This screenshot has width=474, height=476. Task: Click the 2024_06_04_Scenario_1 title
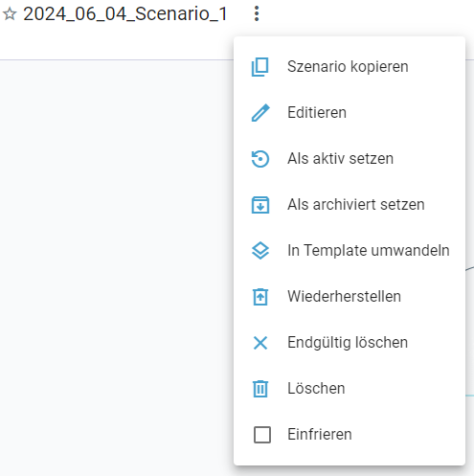tap(125, 14)
